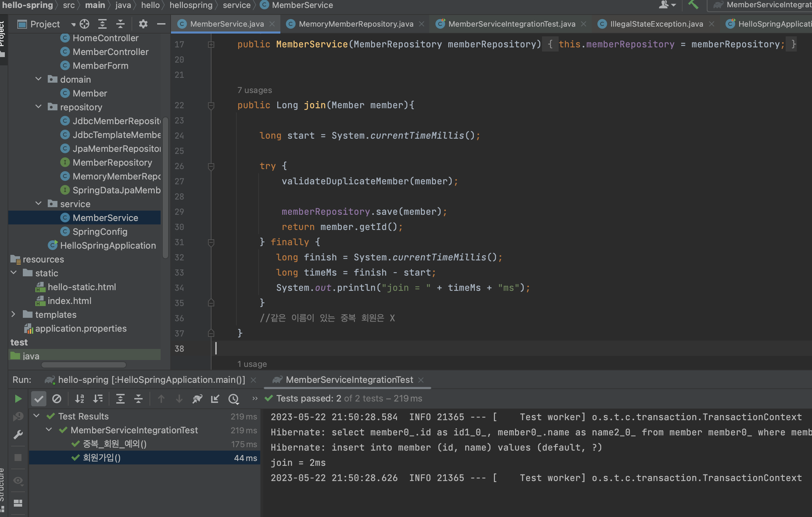This screenshot has height=517, width=812.
Task: Open the Project view mode dropdown
Action: click(73, 24)
